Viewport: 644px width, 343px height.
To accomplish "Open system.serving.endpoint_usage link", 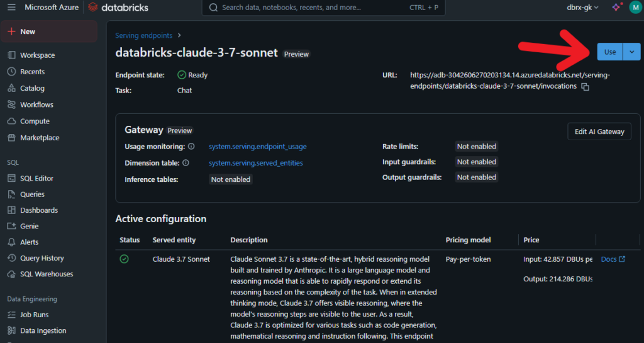I will coord(257,146).
